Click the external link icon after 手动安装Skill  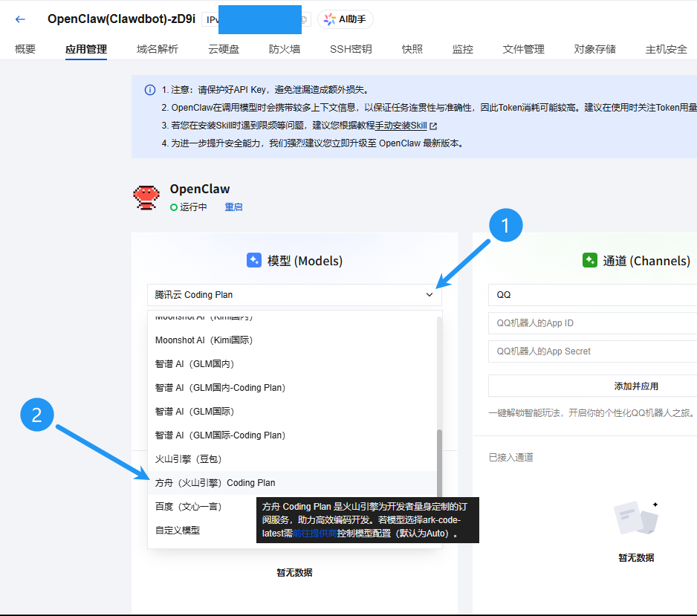click(433, 126)
